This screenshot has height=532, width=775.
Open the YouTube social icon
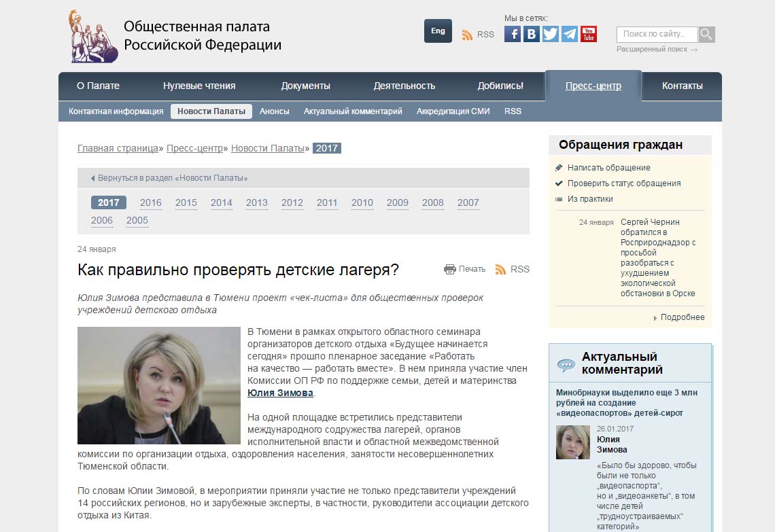pyautogui.click(x=588, y=34)
